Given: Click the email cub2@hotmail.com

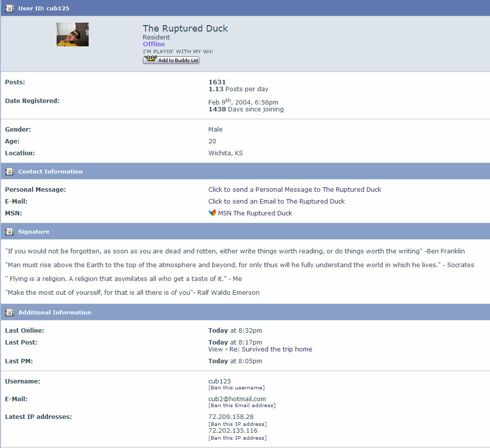Looking at the screenshot, I should pyautogui.click(x=237, y=399).
